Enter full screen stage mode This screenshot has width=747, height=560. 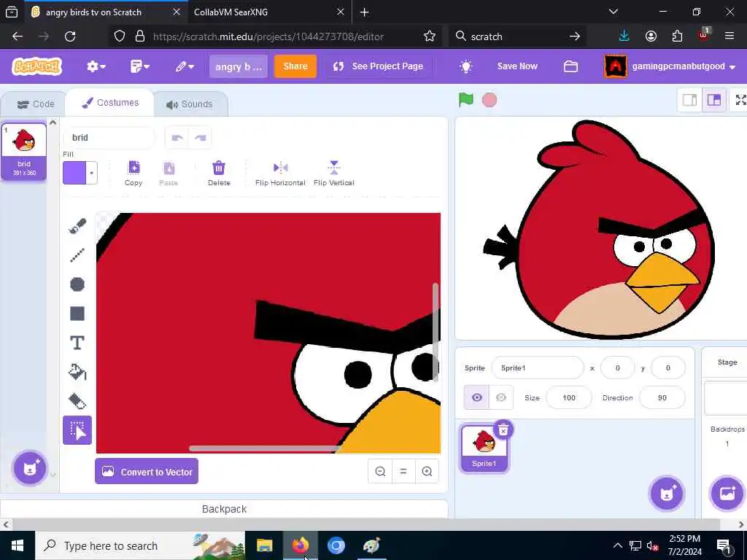click(740, 100)
